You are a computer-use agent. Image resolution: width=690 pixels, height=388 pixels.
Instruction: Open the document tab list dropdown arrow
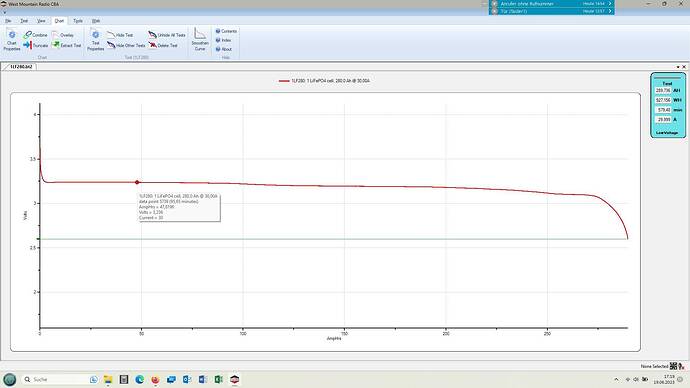coord(678,67)
